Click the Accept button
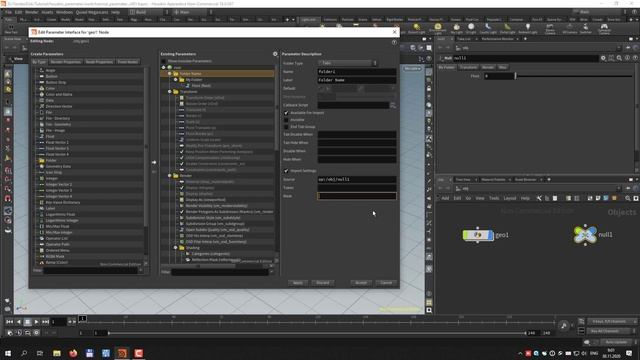Image resolution: width=640 pixels, height=360 pixels. (361, 283)
